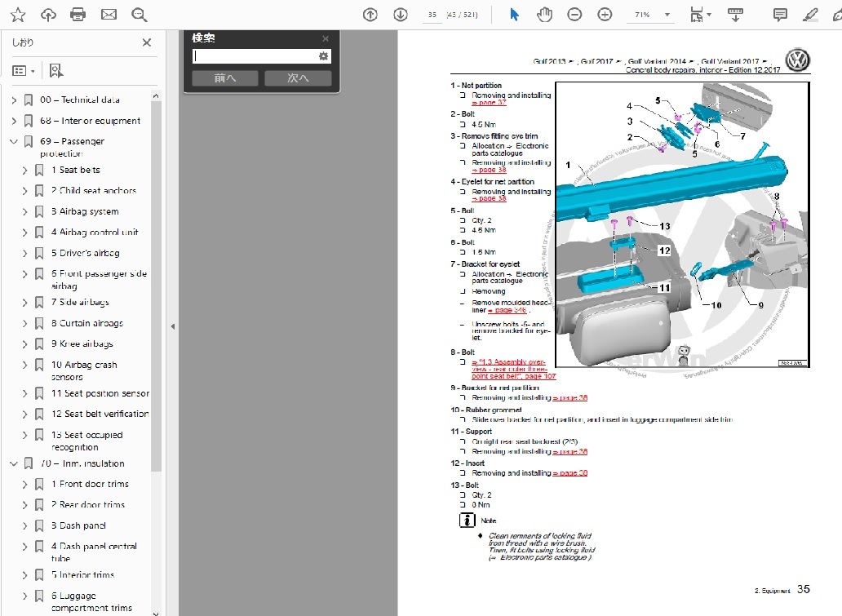Open the 3 Dash panel bookmark
The height and width of the screenshot is (616, 842).
point(78,525)
